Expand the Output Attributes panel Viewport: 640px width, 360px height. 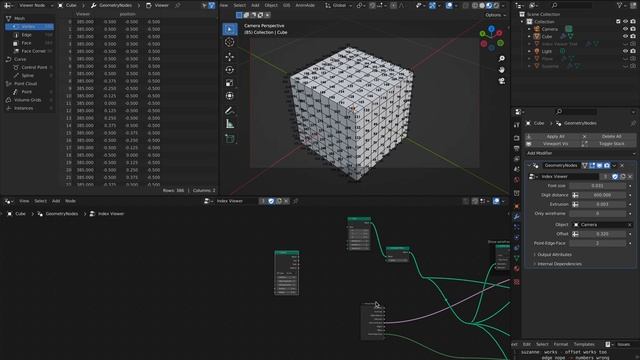[554, 254]
